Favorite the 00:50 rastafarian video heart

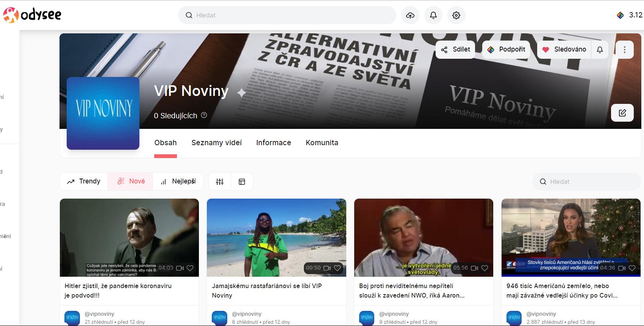[x=338, y=268]
